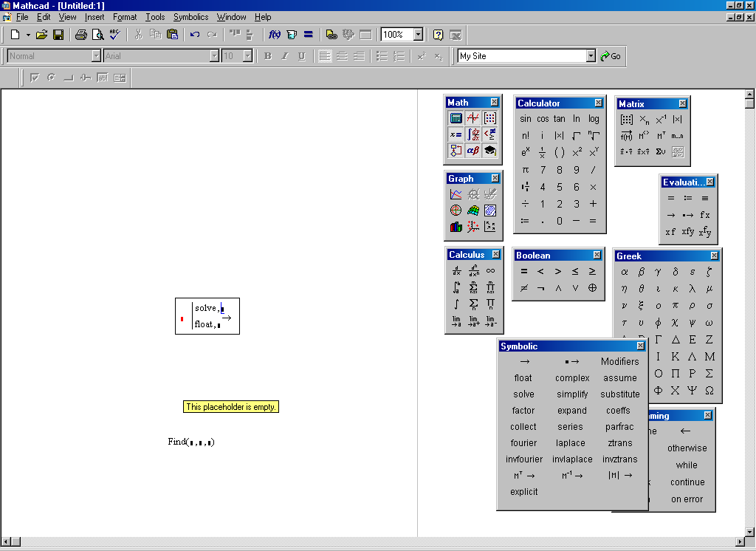Open Matrix toolbar icon in Math palette
The width and height of the screenshot is (756, 551).
(490, 118)
